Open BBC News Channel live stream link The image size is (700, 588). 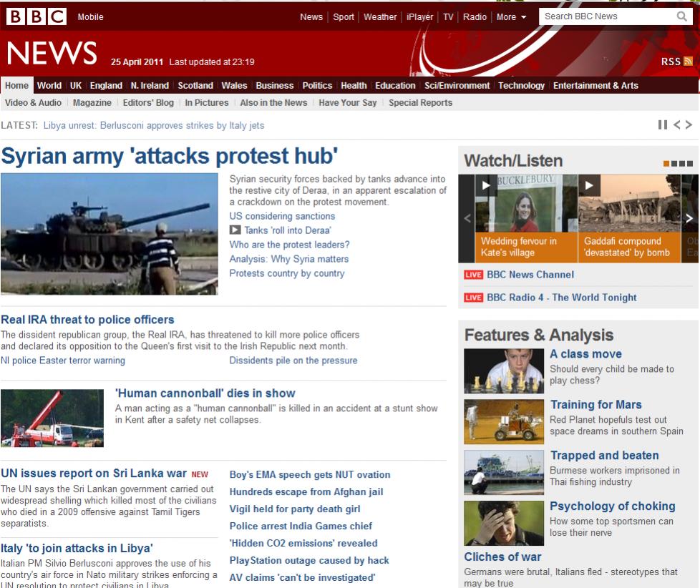click(530, 275)
